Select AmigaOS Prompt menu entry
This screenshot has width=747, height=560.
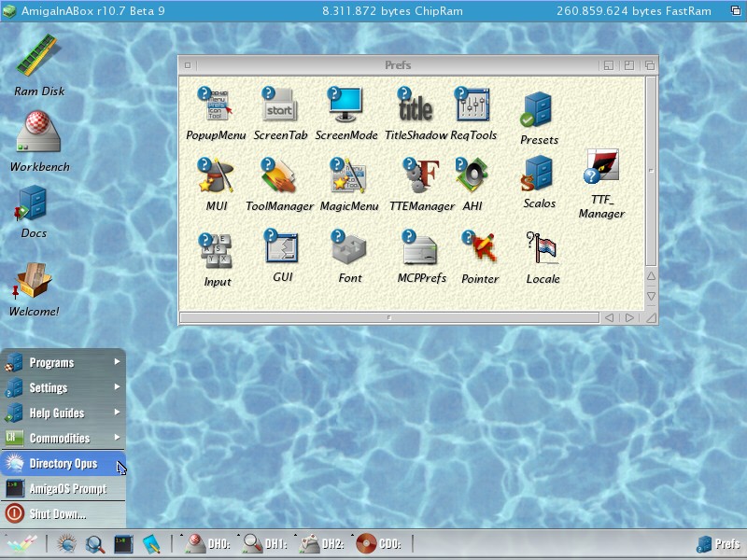coord(63,488)
